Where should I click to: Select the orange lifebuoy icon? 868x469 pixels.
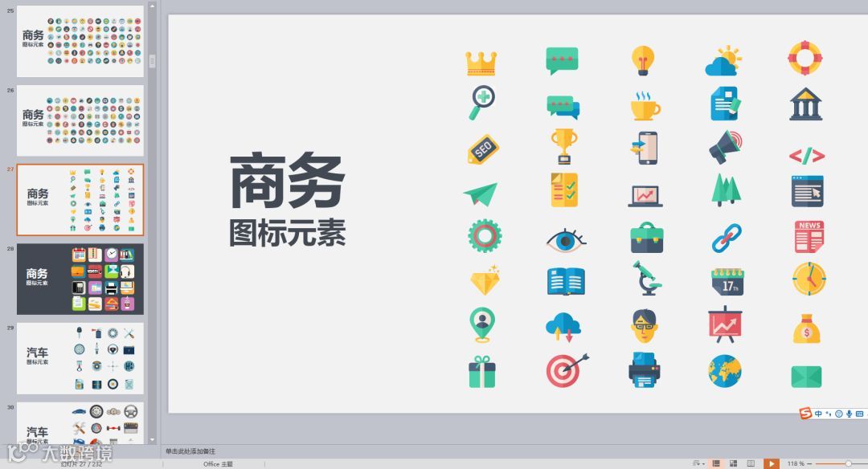(x=805, y=58)
